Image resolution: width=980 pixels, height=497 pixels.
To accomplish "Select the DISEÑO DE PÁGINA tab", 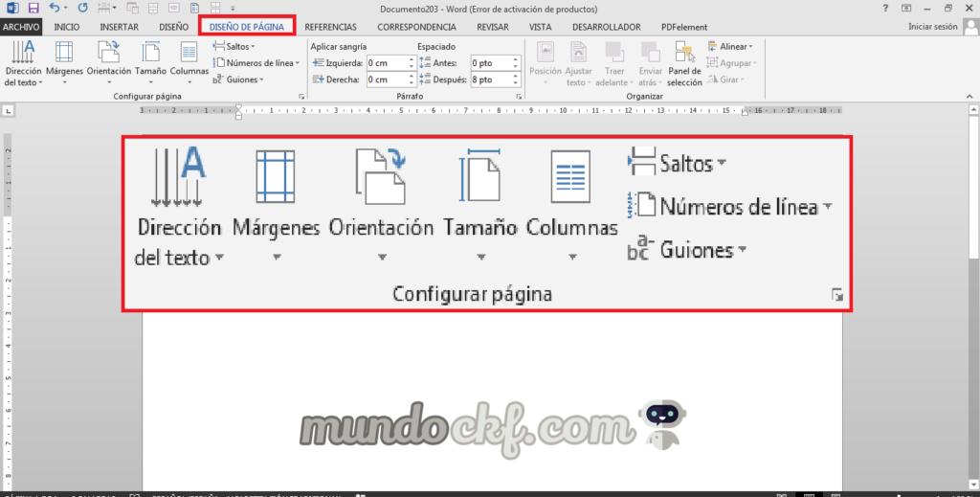I will coord(247,27).
